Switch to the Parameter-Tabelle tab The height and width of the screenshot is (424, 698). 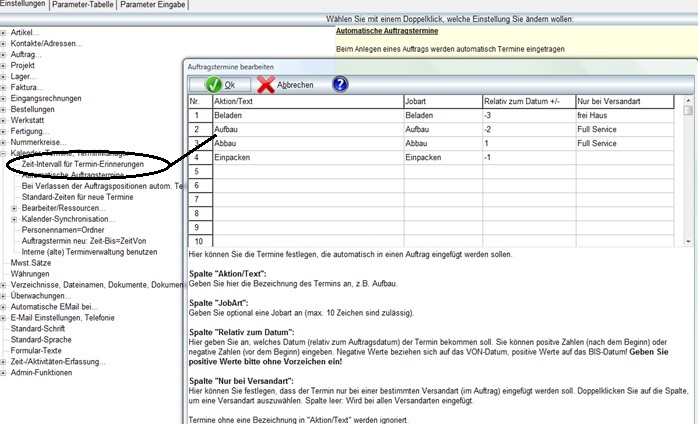tap(82, 4)
